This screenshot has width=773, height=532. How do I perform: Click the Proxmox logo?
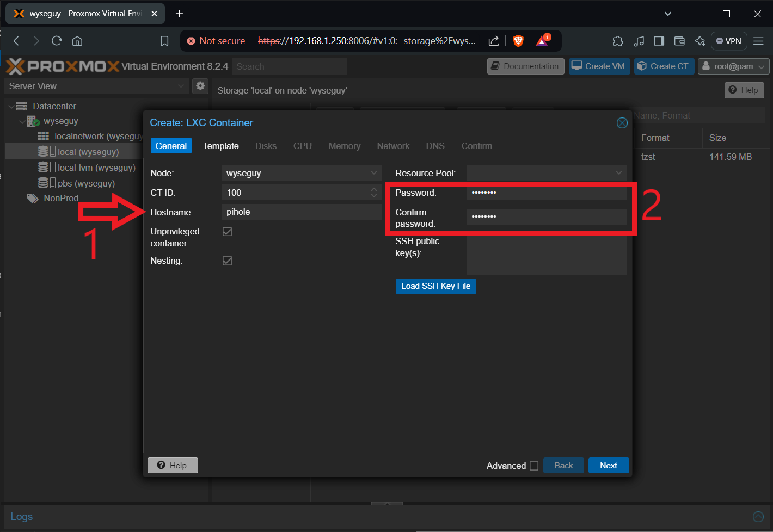click(x=63, y=66)
